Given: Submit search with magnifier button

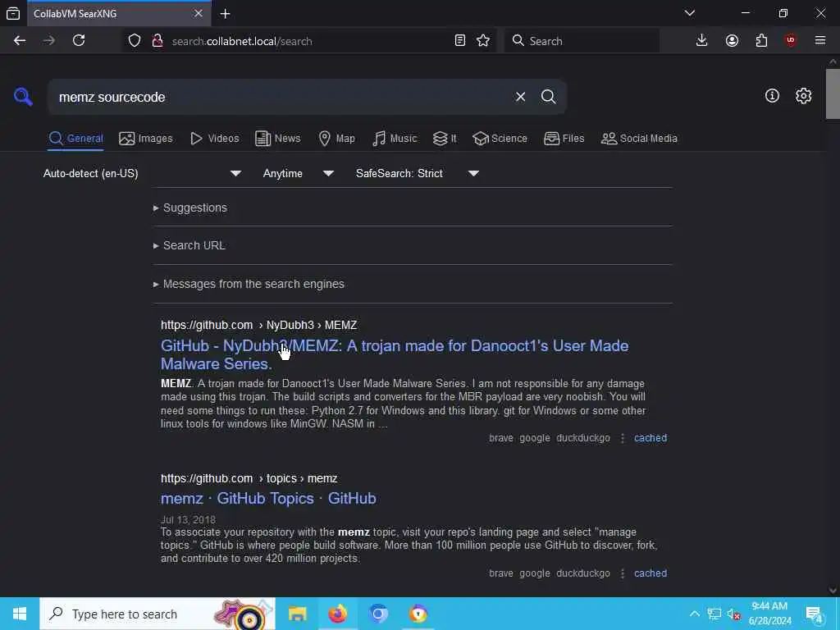Looking at the screenshot, I should click(x=548, y=97).
